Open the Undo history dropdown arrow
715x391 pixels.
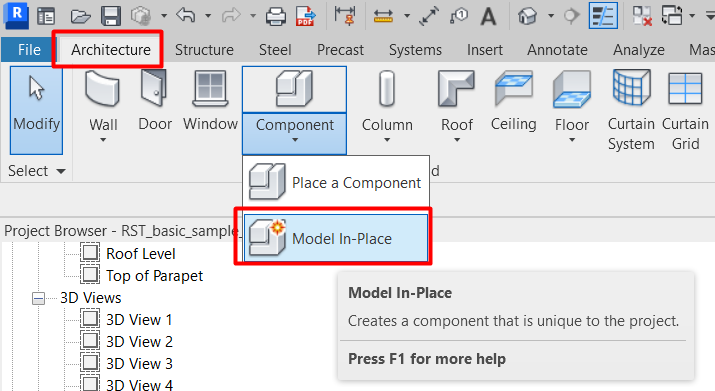tap(208, 16)
